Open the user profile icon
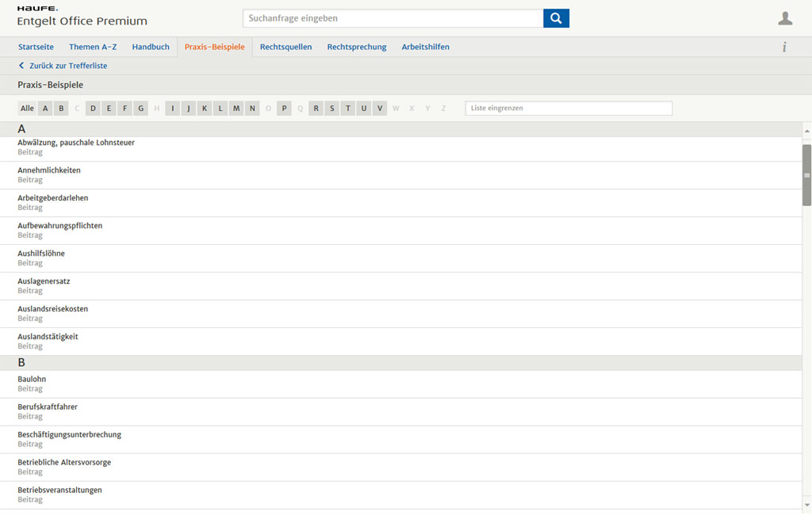The width and height of the screenshot is (812, 531). point(785,18)
